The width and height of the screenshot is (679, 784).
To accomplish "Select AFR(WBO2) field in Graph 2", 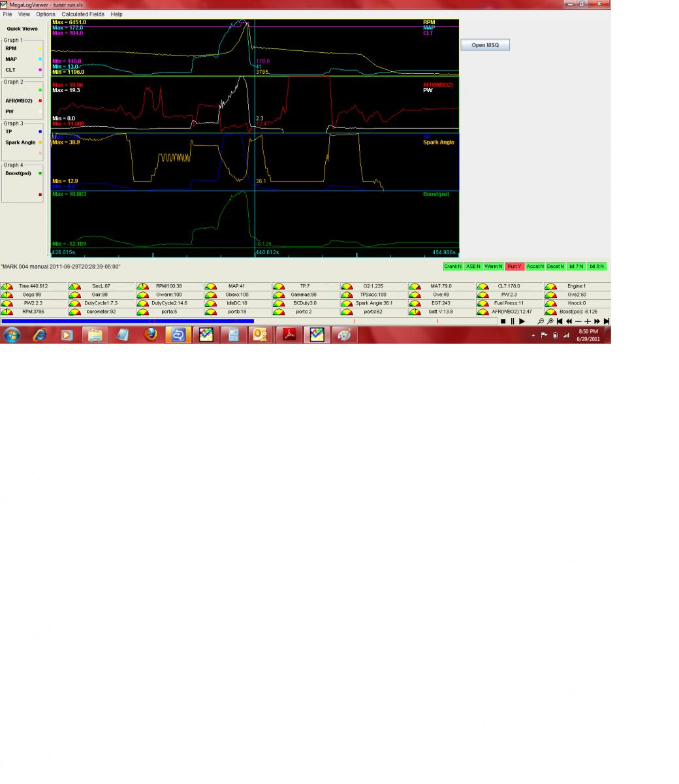I will (19, 101).
